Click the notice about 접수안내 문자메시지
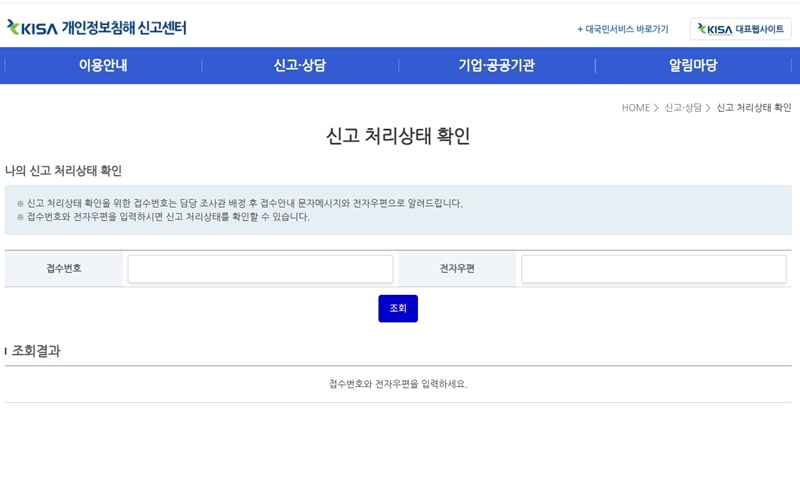 click(x=239, y=203)
